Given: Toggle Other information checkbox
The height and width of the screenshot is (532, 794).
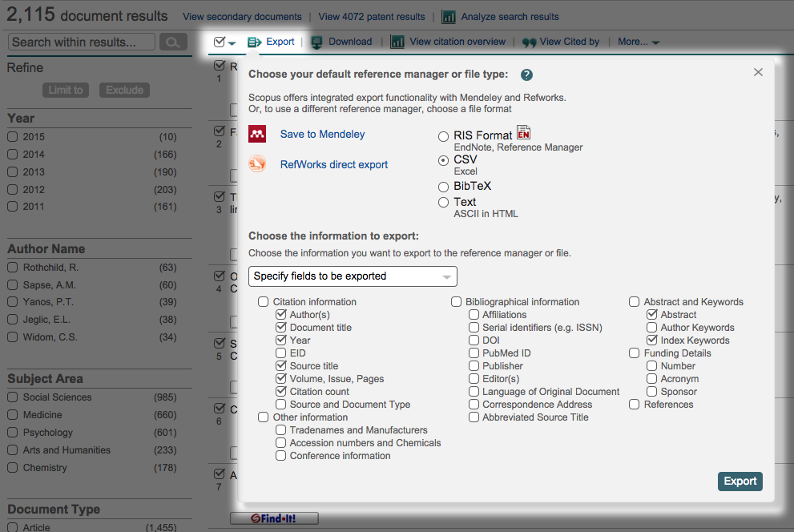Looking at the screenshot, I should (x=263, y=417).
